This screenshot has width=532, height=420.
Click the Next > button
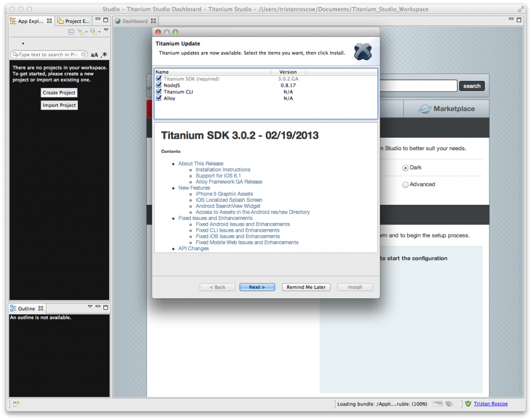click(257, 287)
